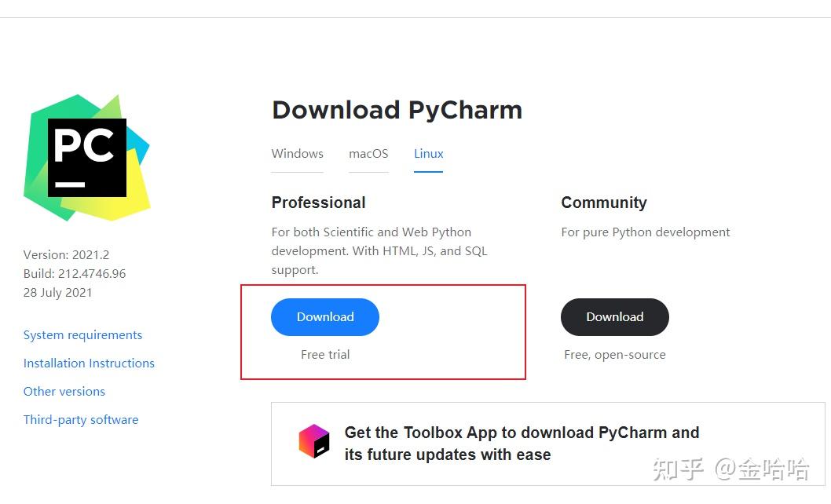Click the red highlighted download area
This screenshot has width=831, height=504.
(383, 331)
